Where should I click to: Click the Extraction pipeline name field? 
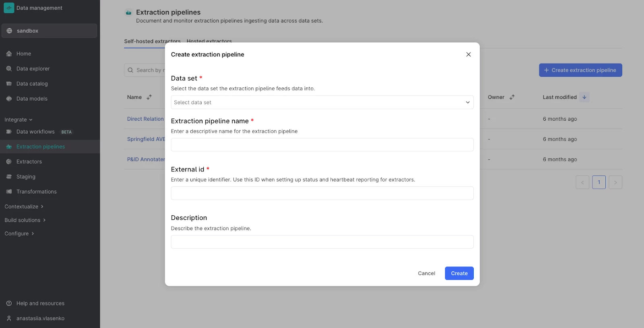point(322,145)
